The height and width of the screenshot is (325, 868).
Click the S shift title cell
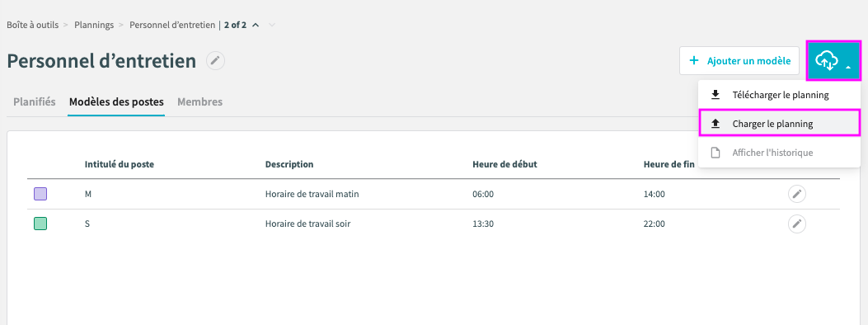click(87, 224)
